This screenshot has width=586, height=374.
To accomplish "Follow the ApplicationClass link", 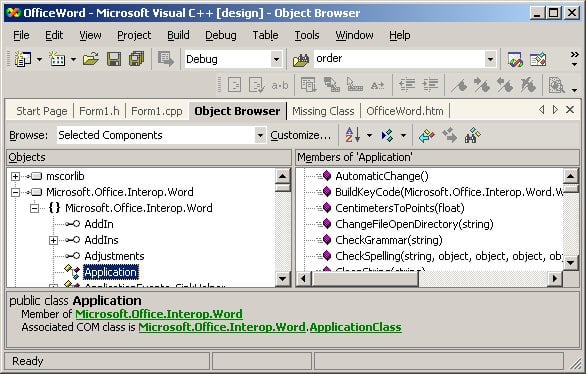I will point(355,327).
